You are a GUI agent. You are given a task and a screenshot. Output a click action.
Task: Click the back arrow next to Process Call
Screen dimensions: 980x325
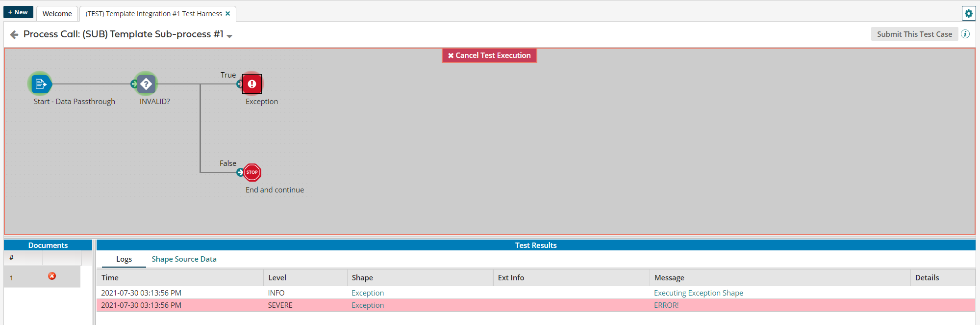[x=14, y=34]
